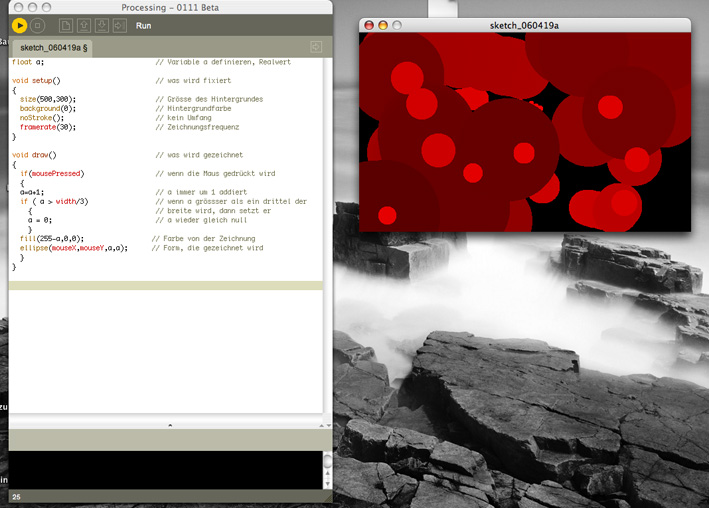Image resolution: width=709 pixels, height=508 pixels.
Task: Click the 'if ( a > width/3)' line
Action: [54, 201]
